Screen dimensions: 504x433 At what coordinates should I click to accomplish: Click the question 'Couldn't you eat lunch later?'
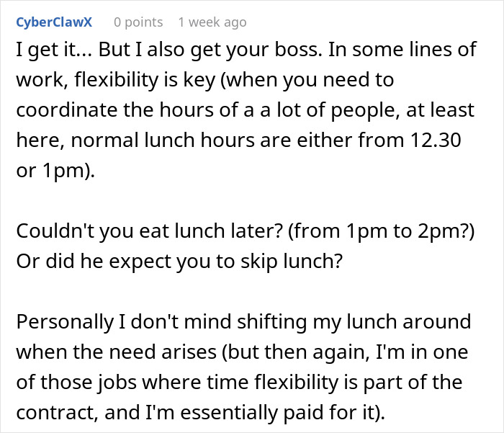tap(150, 231)
